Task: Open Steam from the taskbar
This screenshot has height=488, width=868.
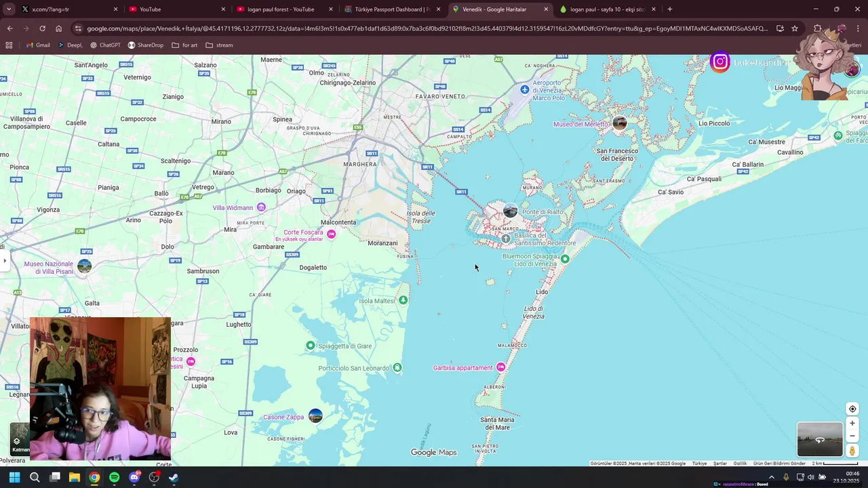Action: pyautogui.click(x=174, y=477)
